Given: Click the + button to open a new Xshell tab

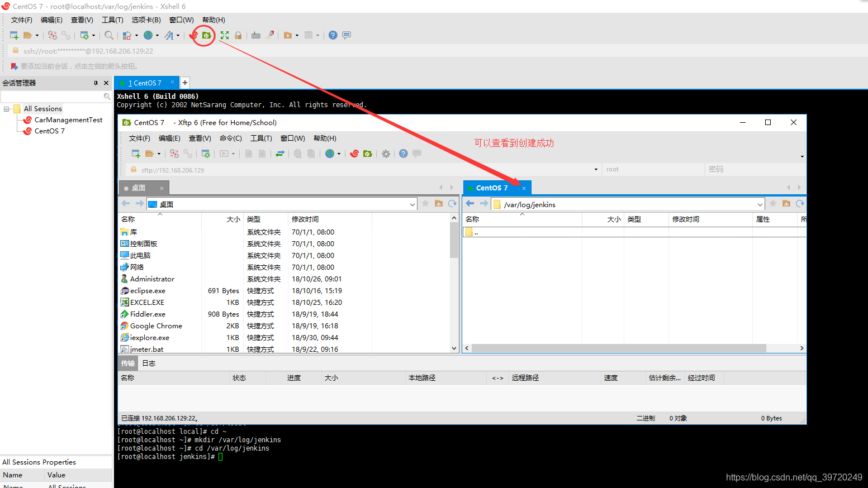Looking at the screenshot, I should (x=184, y=83).
